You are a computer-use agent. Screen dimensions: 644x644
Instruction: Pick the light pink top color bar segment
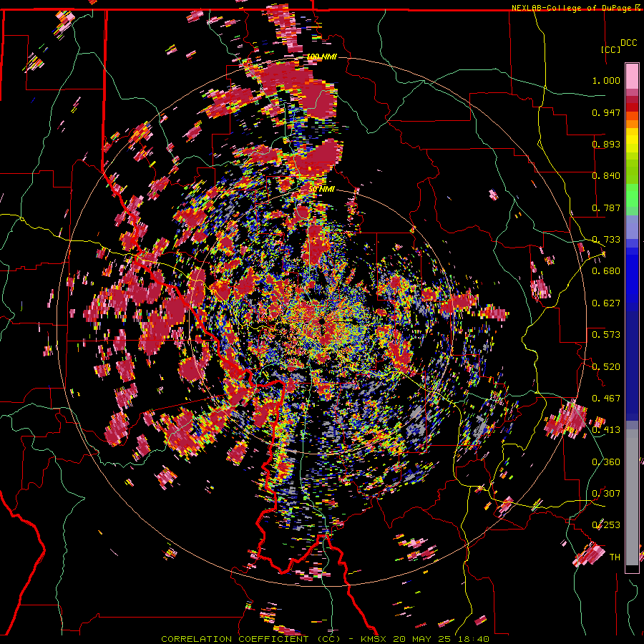632,77
